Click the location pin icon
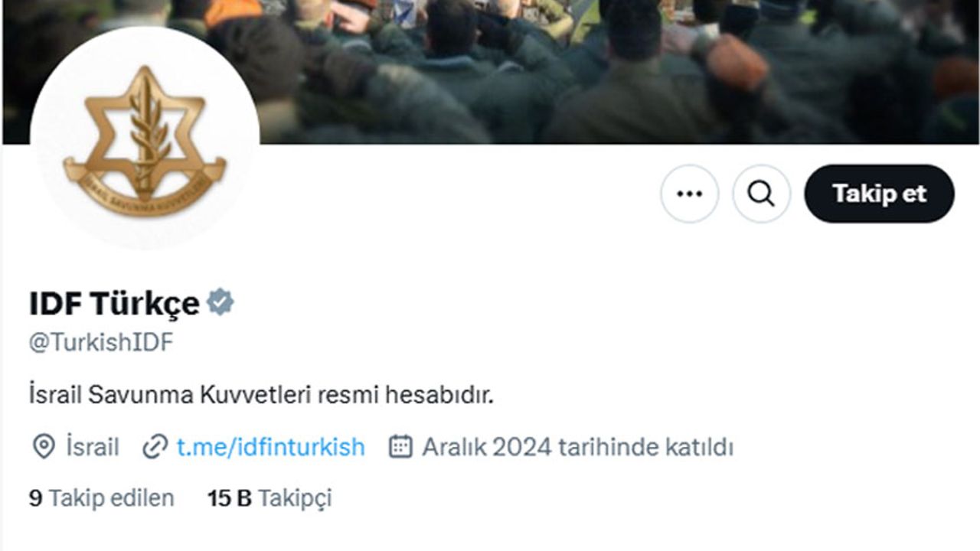Viewport: 980px width, 551px height. point(44,447)
